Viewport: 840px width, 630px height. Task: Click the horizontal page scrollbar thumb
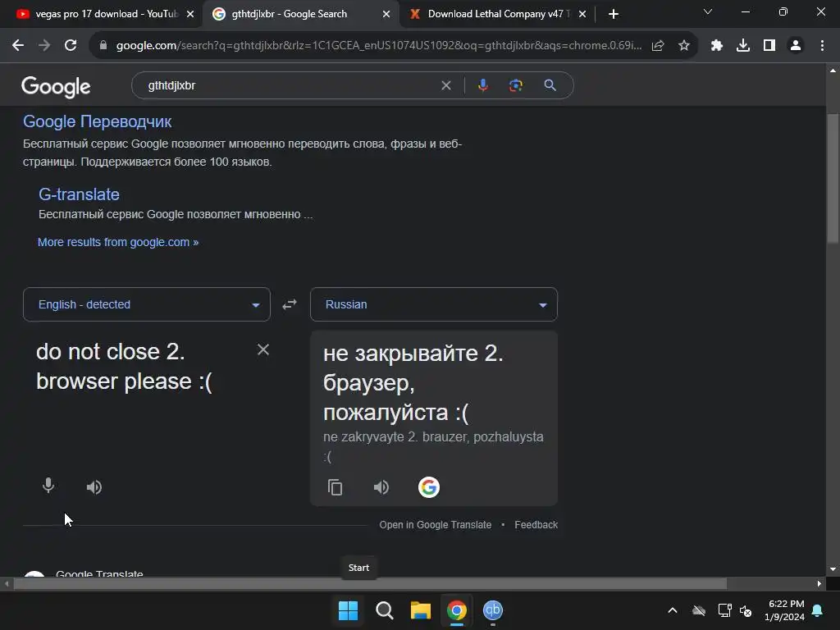click(370, 583)
